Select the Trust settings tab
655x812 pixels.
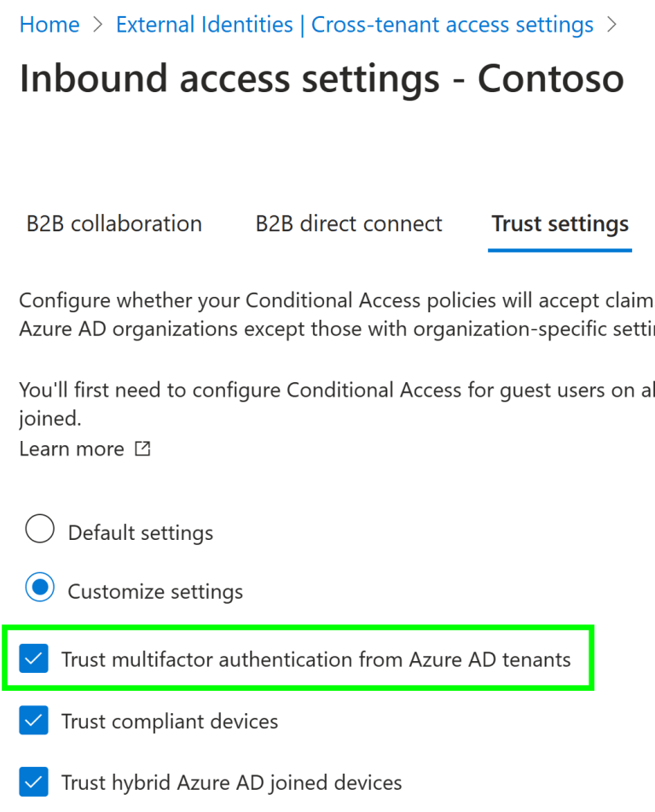tap(559, 223)
